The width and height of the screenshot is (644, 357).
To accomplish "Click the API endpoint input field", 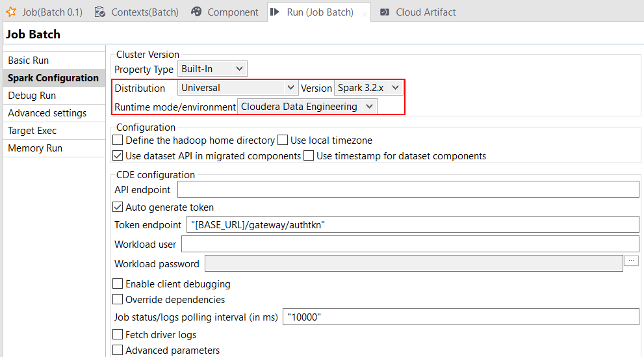I will pos(408,189).
